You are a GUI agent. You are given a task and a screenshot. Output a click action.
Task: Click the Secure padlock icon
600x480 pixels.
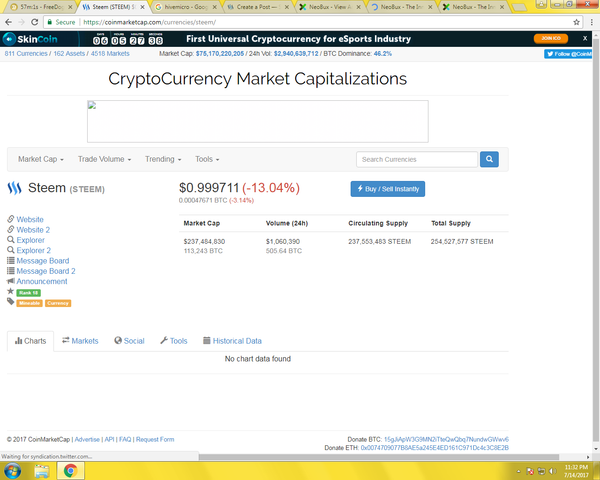click(49, 22)
